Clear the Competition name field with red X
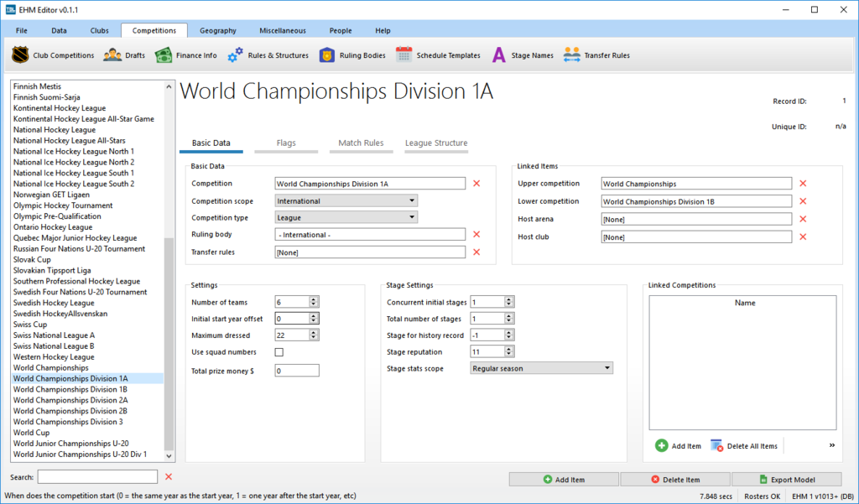859x504 pixels. coord(476,184)
